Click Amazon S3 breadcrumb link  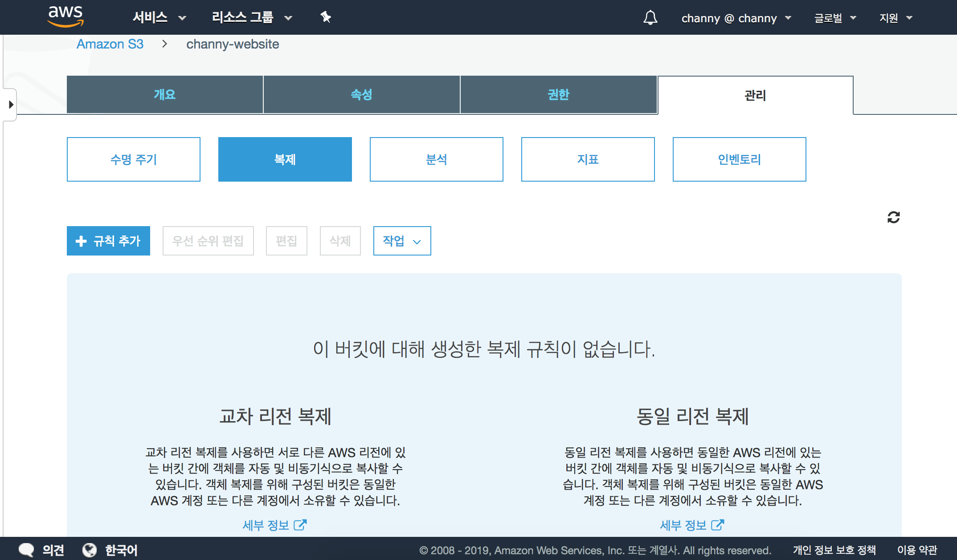point(110,44)
